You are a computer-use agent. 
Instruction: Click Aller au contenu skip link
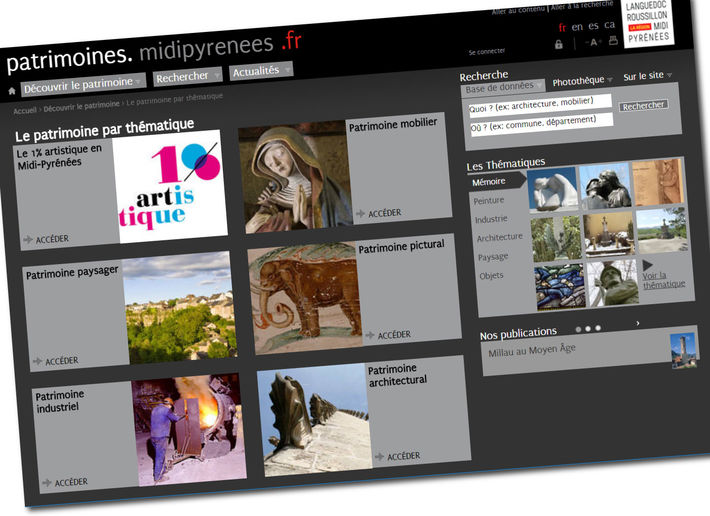518,10
